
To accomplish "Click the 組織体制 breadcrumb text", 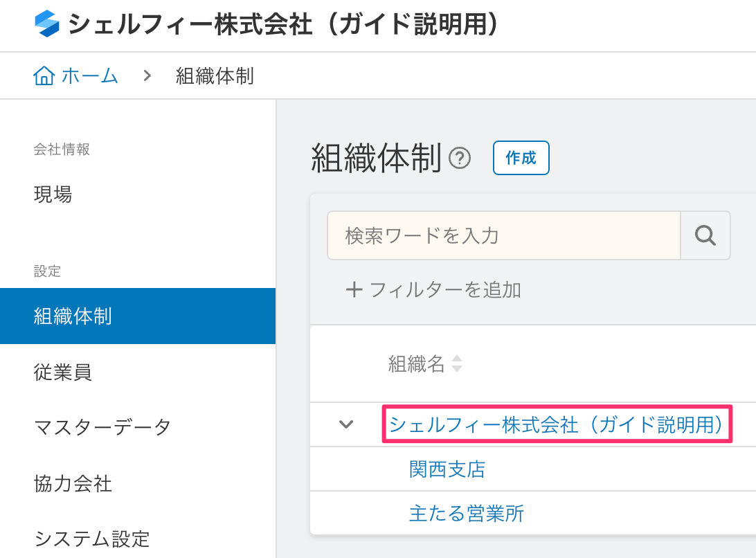I will click(215, 75).
